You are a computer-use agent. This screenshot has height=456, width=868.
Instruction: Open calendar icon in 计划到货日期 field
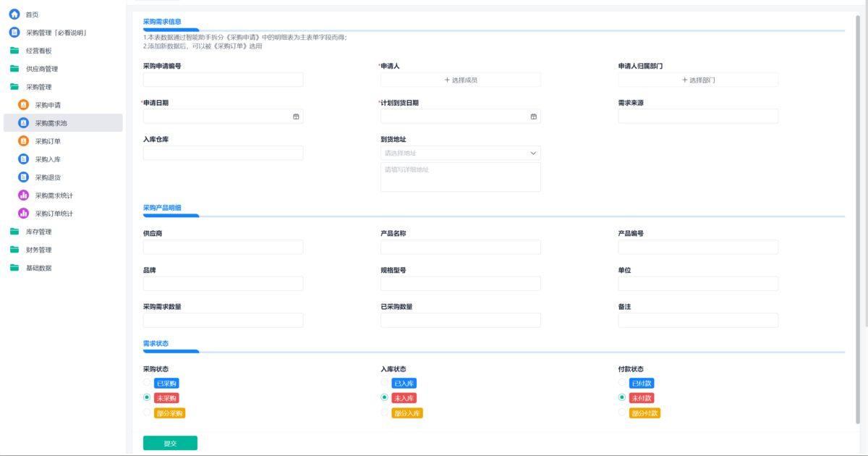tap(533, 117)
